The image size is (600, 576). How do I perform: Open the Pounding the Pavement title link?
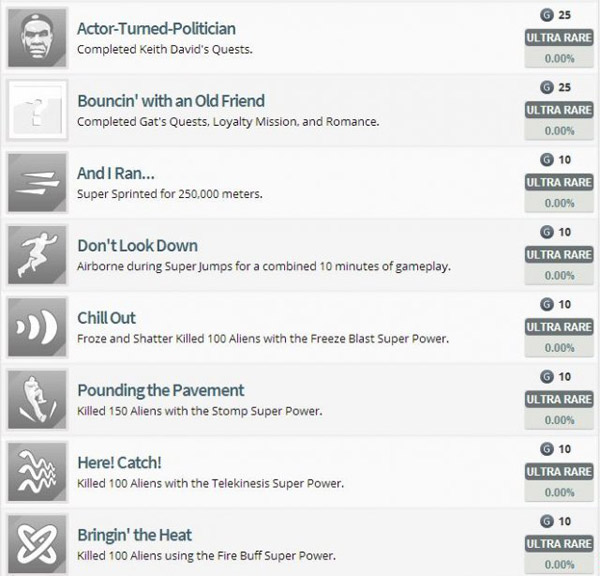click(161, 390)
